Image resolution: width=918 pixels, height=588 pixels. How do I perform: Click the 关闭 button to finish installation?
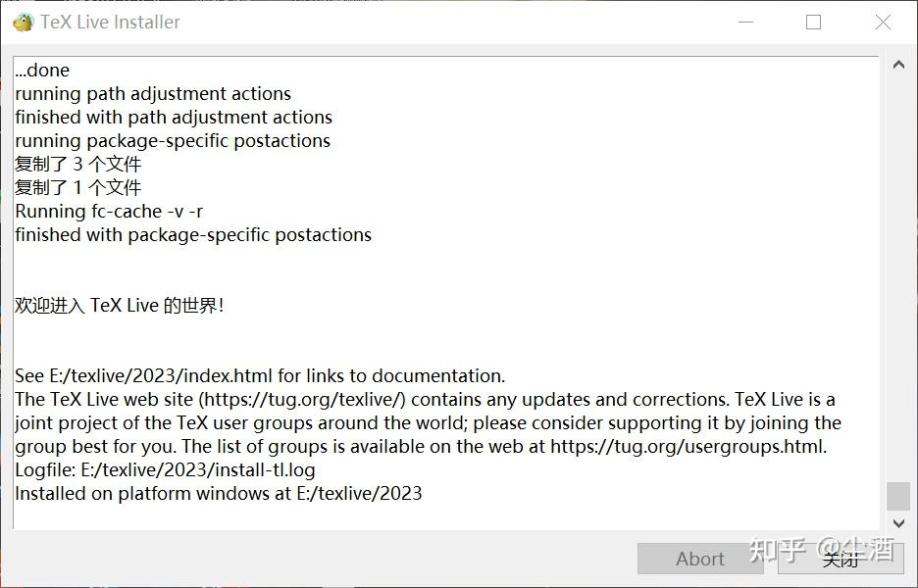tap(841, 559)
